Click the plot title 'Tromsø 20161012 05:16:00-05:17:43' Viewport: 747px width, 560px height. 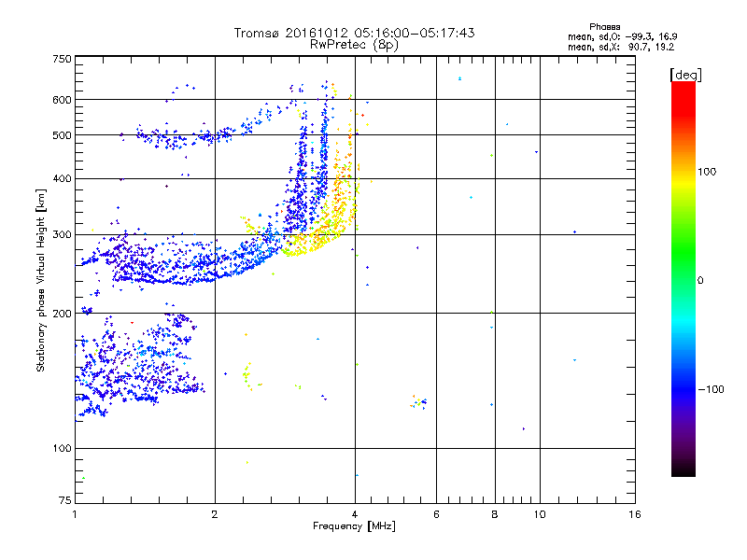[354, 33]
